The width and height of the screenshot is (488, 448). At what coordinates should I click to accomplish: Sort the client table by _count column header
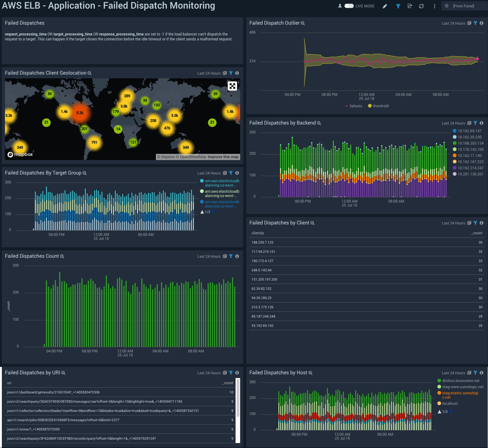point(477,233)
